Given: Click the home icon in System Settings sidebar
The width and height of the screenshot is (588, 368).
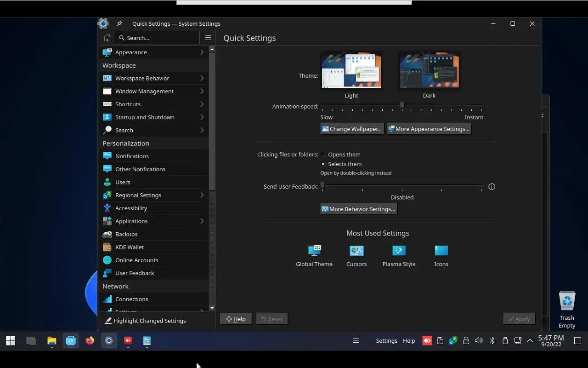Looking at the screenshot, I should pos(107,38).
